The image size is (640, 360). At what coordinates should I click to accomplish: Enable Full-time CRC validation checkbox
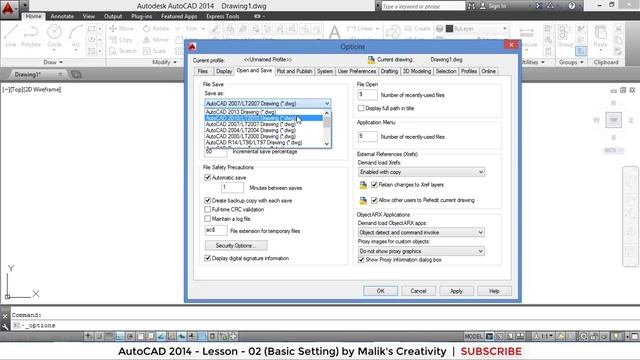click(x=207, y=209)
